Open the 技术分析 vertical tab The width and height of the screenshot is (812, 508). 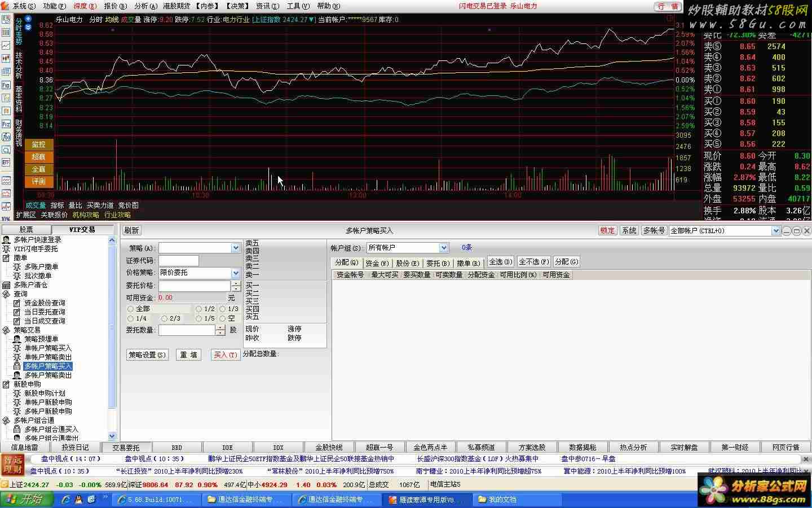click(x=19, y=66)
